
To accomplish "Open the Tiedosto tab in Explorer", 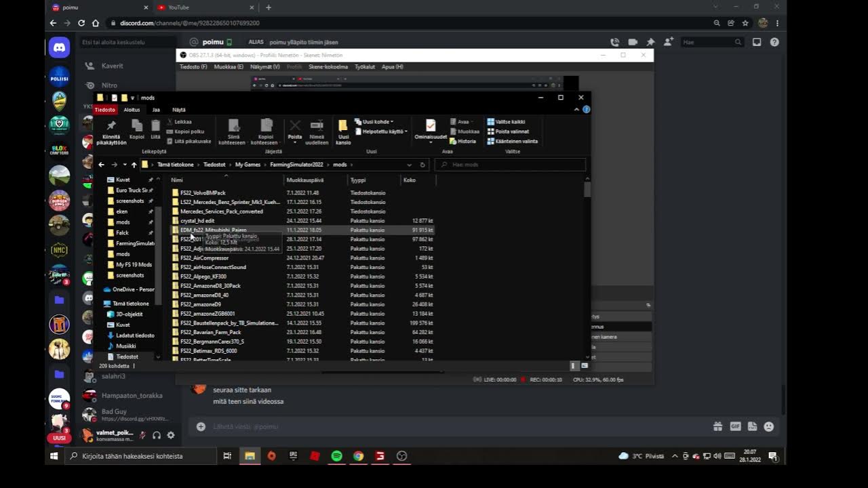I will point(105,109).
